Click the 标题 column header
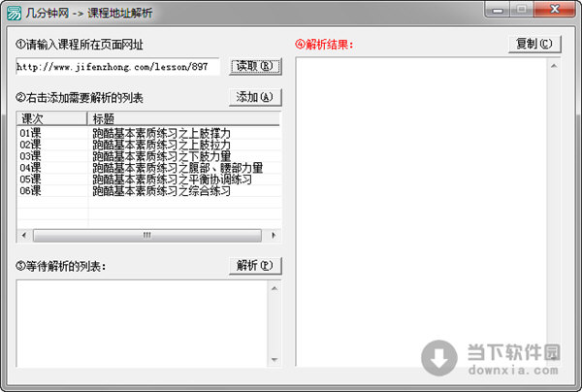Viewport: 582px width, 392px height. click(184, 118)
